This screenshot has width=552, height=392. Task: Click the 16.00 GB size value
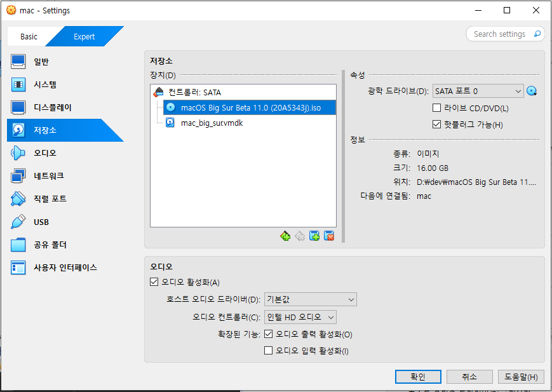click(433, 168)
